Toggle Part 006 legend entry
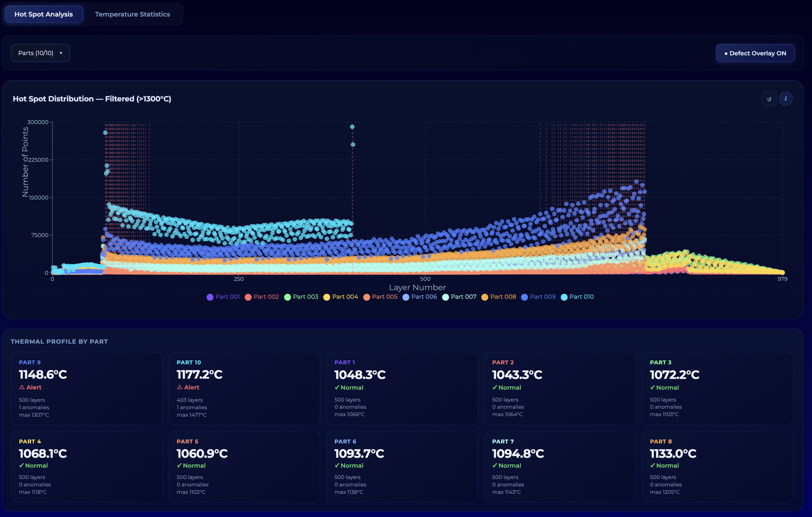The image size is (812, 517). pos(420,297)
